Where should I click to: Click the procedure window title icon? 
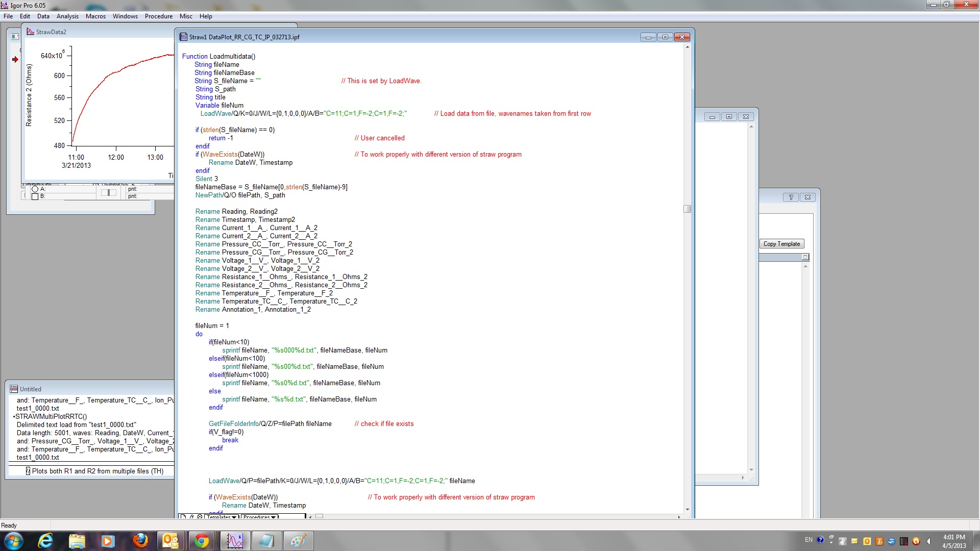[x=183, y=37]
